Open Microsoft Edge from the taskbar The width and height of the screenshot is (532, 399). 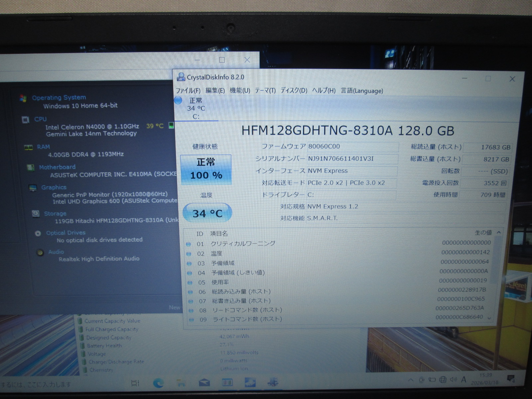(158, 383)
